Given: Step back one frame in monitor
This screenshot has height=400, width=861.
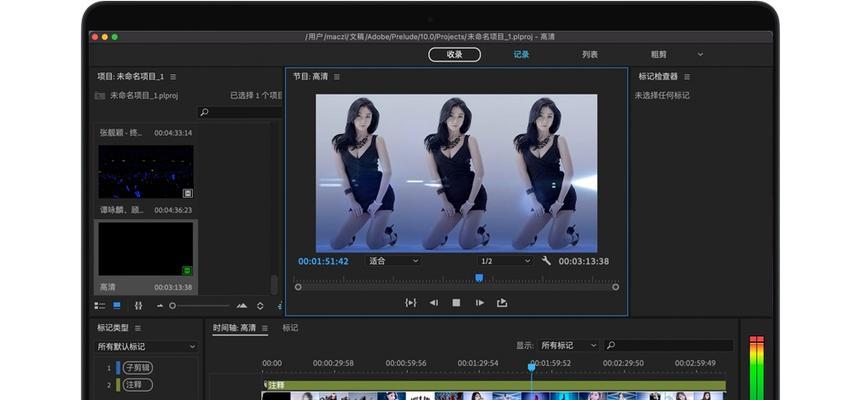Looking at the screenshot, I should [x=434, y=303].
